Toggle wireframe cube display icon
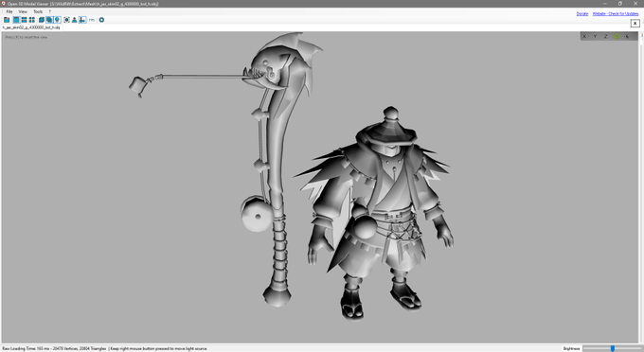Viewport: 644px width, 352px height. (x=42, y=20)
